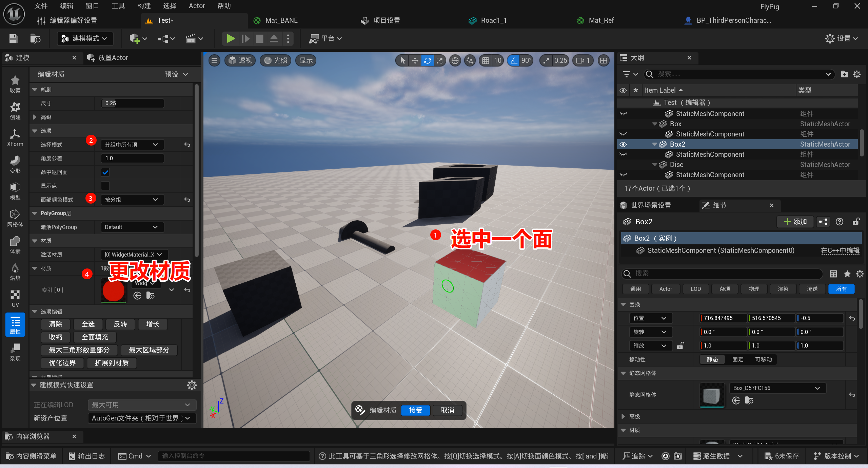
Task: Click the modeling quick settings gear
Action: click(x=192, y=385)
